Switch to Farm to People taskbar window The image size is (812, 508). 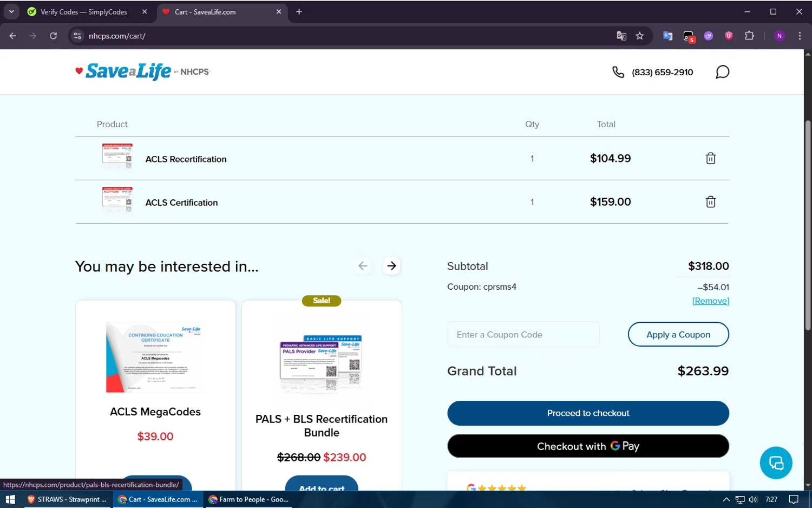pos(249,499)
